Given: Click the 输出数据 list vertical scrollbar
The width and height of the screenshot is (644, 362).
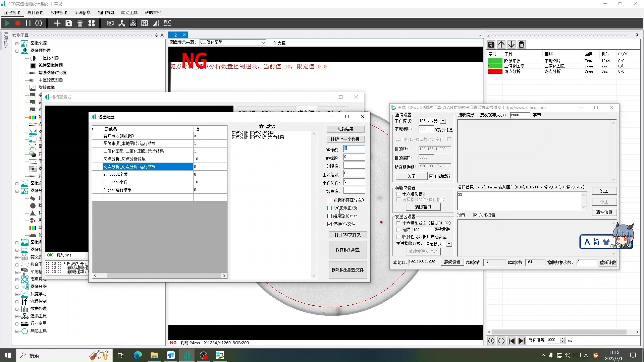Looking at the screenshot, I should coord(314,205).
